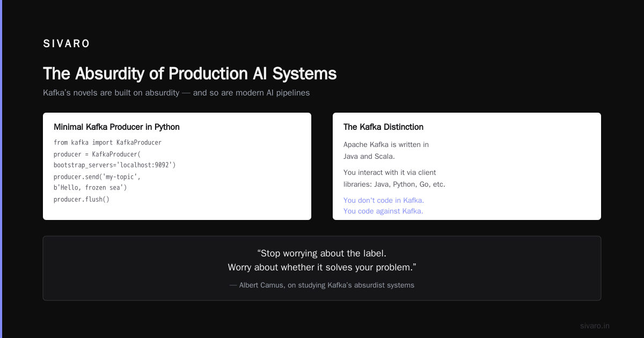Click 'You interact with it via client' line
The height and width of the screenshot is (338, 644).
(x=390, y=173)
